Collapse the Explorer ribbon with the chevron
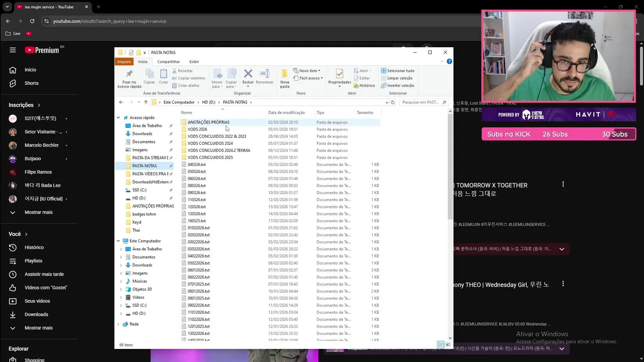The image size is (644, 362). [442, 61]
